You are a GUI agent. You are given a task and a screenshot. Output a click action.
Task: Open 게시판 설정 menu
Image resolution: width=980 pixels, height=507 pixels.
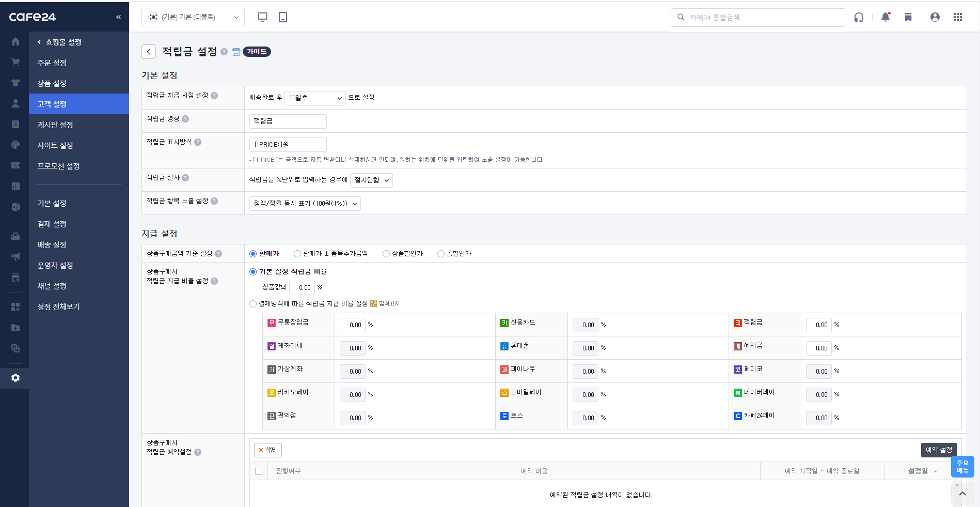click(x=55, y=125)
